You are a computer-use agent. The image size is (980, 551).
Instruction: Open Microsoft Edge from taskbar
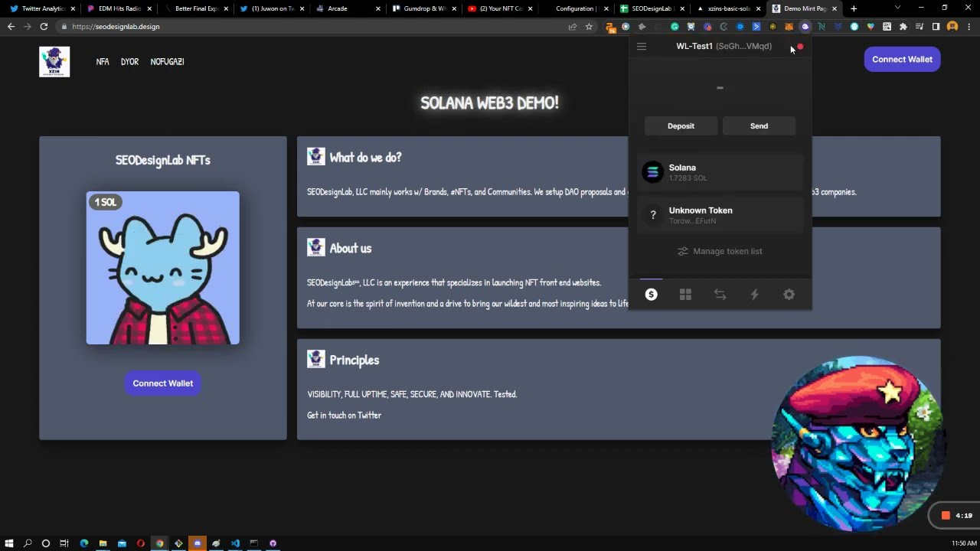click(x=83, y=543)
